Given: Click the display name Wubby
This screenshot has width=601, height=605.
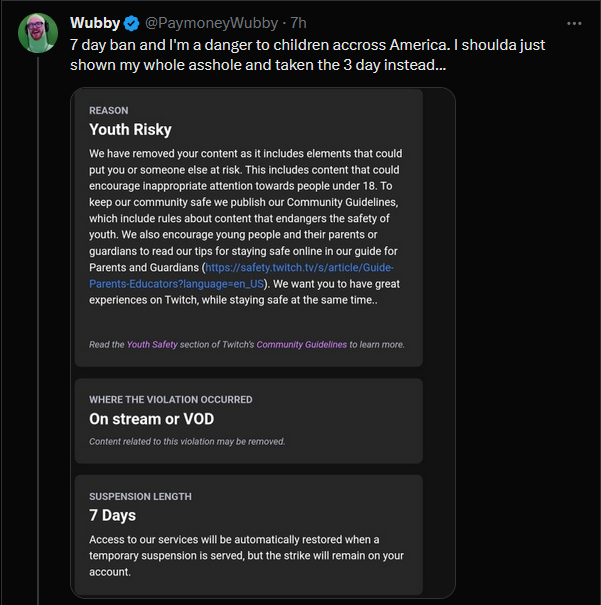Looking at the screenshot, I should click(96, 23).
